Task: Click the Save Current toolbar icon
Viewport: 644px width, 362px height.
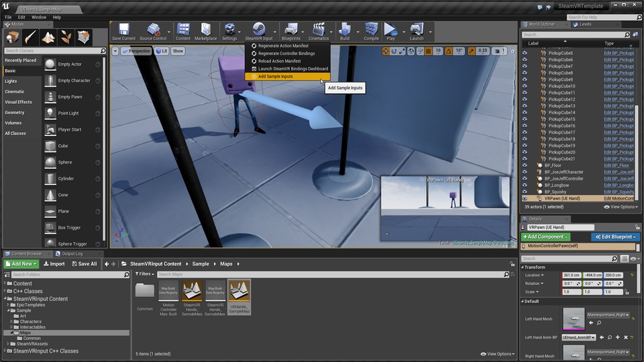Action: (123, 30)
